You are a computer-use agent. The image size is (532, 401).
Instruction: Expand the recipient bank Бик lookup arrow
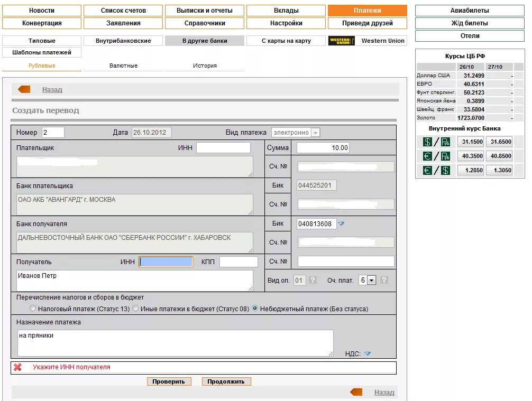[x=341, y=223]
